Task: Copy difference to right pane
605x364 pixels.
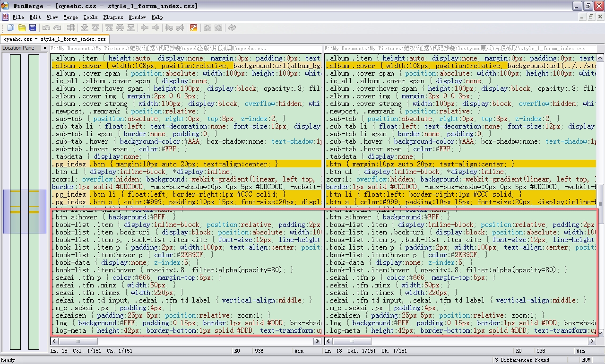Action: click(x=145, y=28)
